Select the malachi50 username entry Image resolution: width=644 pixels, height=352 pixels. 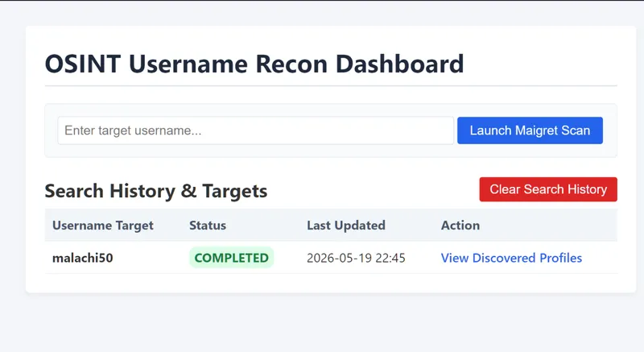(83, 258)
